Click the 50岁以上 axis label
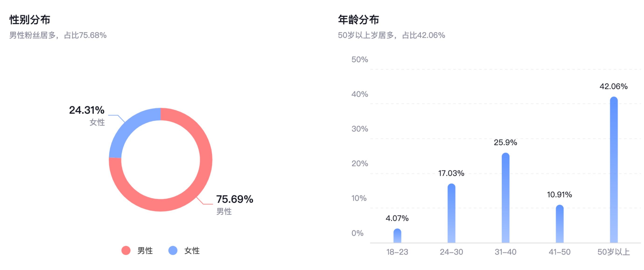This screenshot has height=270, width=644. pyautogui.click(x=613, y=252)
